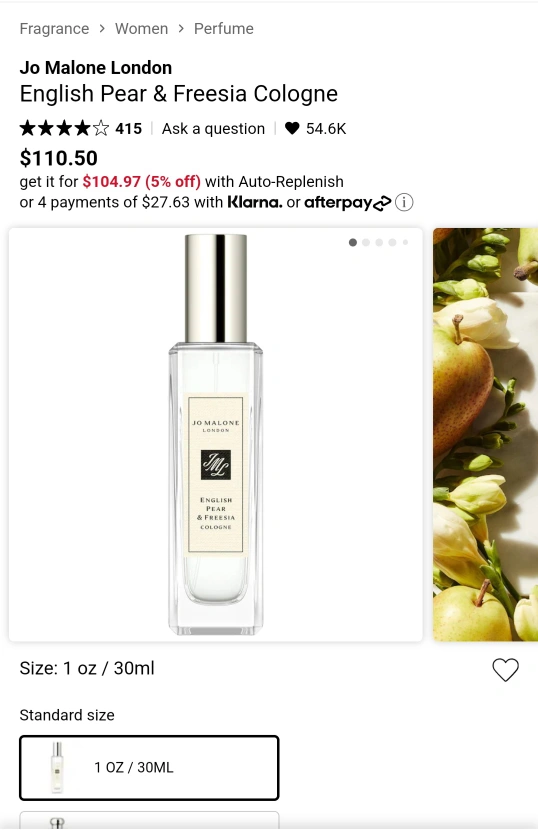Click the Afterpay logo
Viewport: 538px width, 830px height.
coord(347,202)
